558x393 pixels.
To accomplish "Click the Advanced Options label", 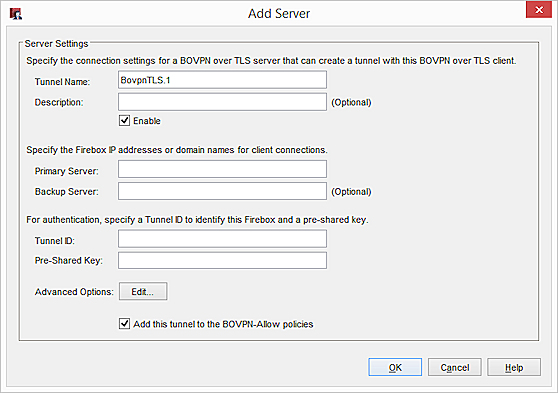I will (x=74, y=292).
